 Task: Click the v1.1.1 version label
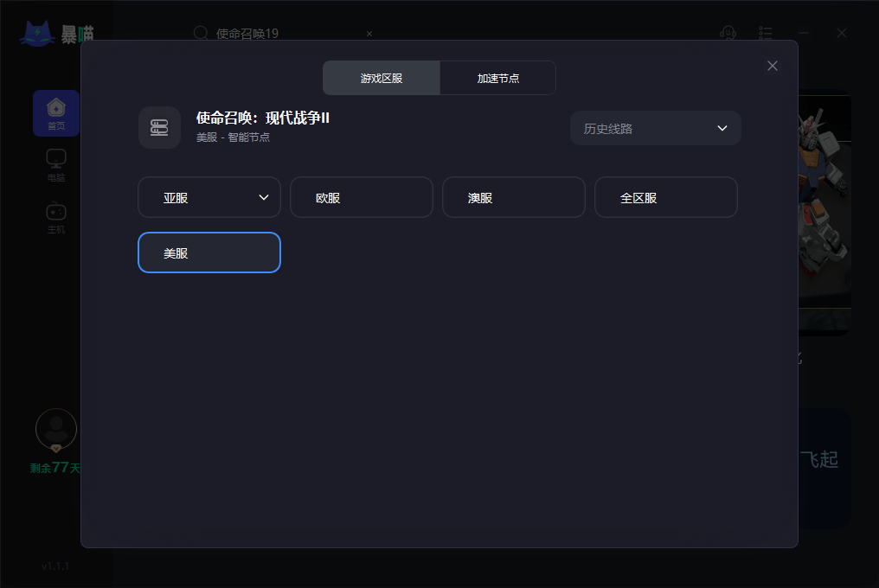[x=55, y=566]
